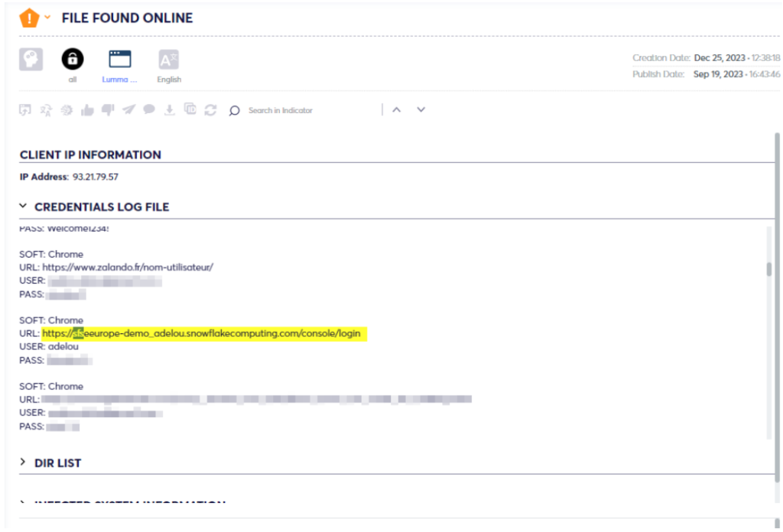
Task: Click the copy ID icon
Action: point(190,109)
